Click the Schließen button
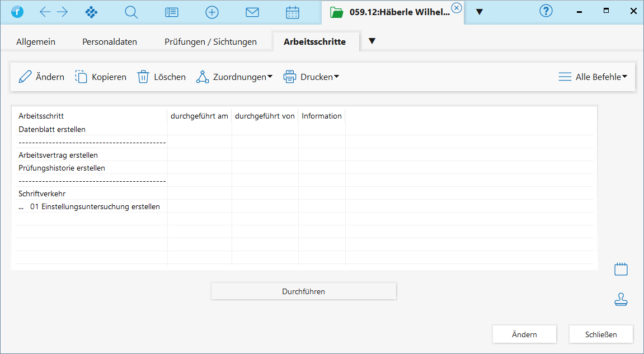This screenshot has height=354, width=644. [601, 334]
